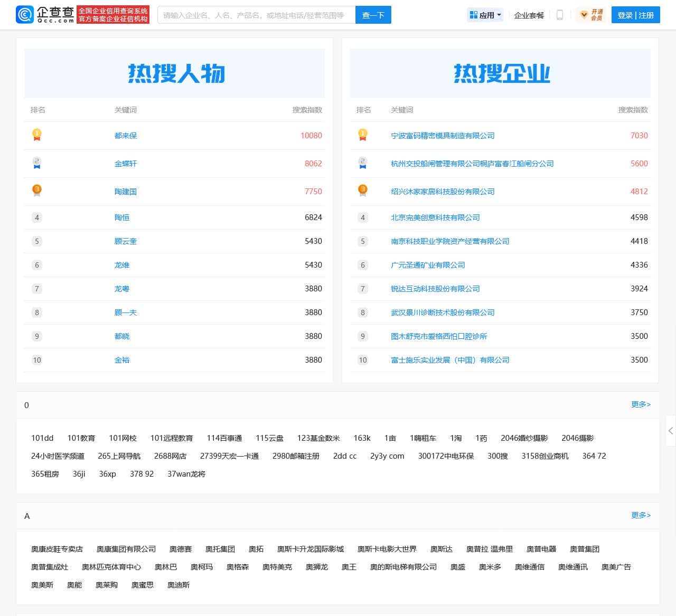
Task: Click keyword 奥康皮鞋专卖店
Action: [x=57, y=549]
